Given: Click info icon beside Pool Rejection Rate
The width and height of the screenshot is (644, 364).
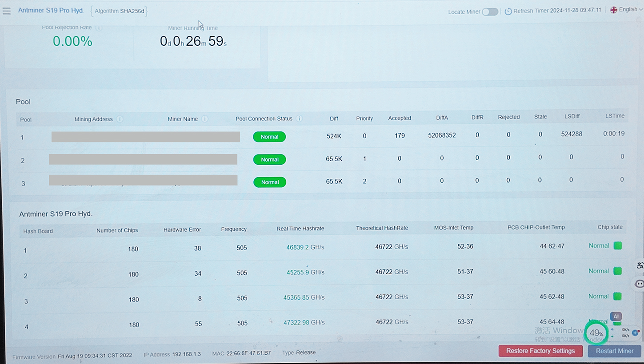Looking at the screenshot, I should [99, 28].
